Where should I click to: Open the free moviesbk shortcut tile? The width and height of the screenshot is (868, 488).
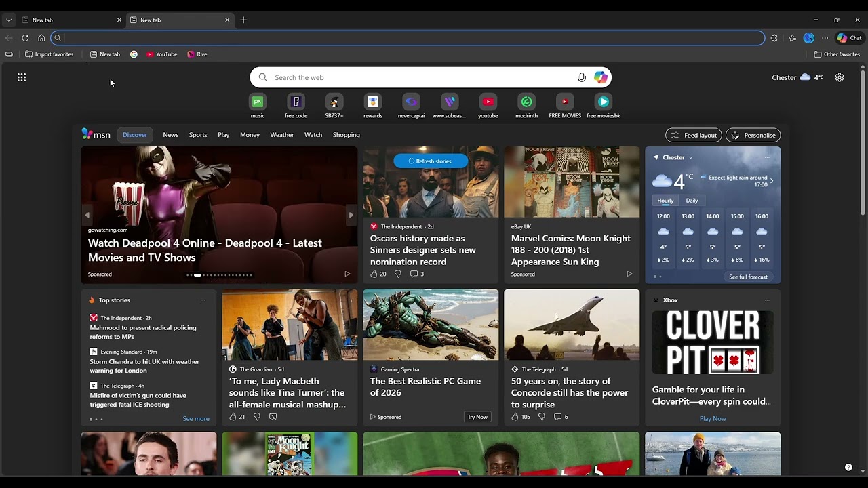[x=603, y=102]
